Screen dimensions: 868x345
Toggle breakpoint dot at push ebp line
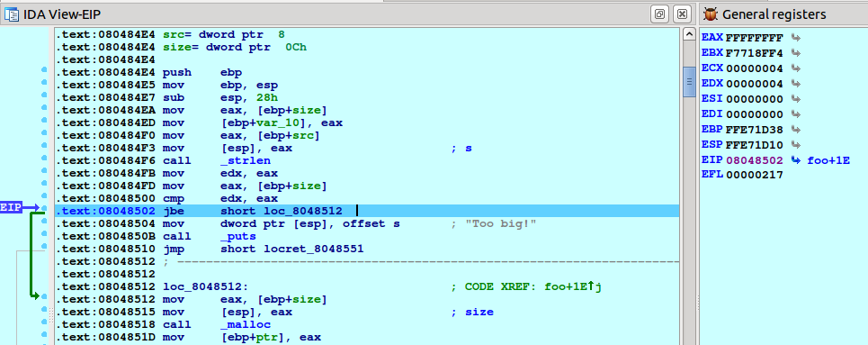pos(44,72)
